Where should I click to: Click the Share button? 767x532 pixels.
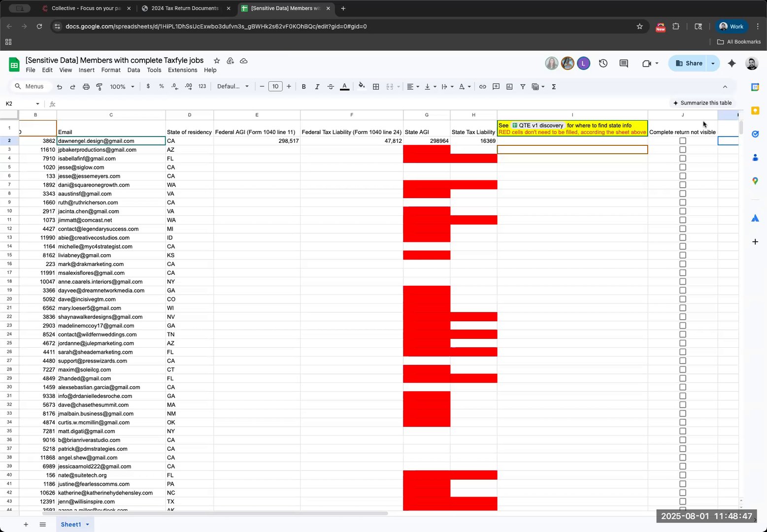click(689, 63)
